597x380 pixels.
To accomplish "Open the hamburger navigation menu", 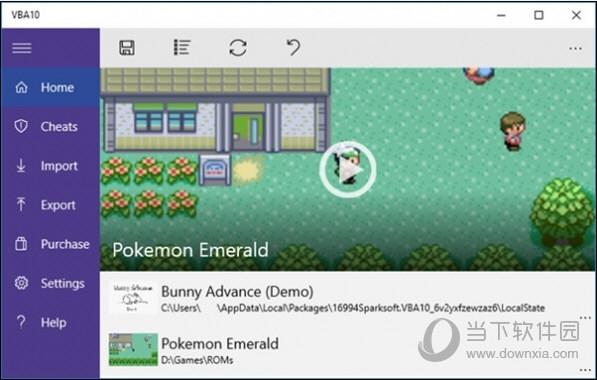I will (22, 48).
